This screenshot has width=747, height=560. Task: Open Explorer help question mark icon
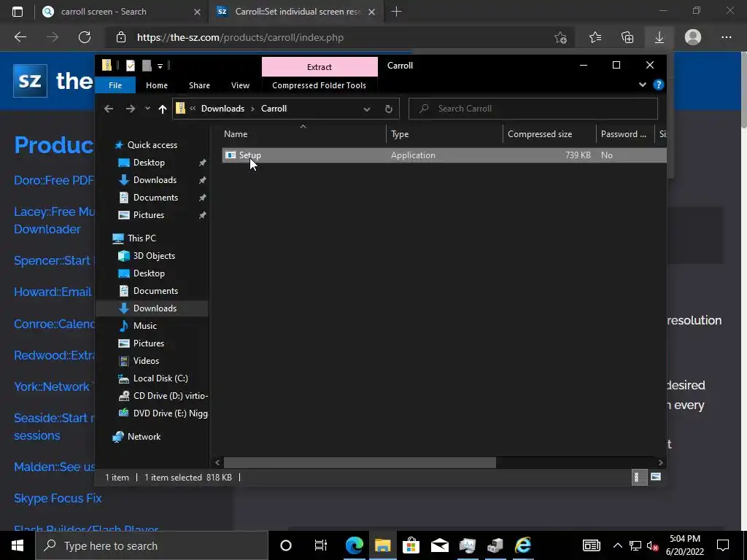[659, 85]
